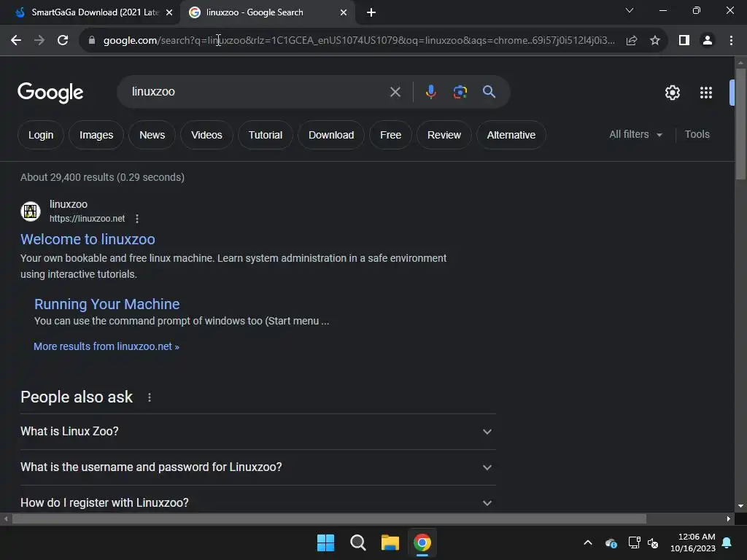This screenshot has width=747, height=560.
Task: Click scrollbar down arrow
Action: [x=740, y=506]
